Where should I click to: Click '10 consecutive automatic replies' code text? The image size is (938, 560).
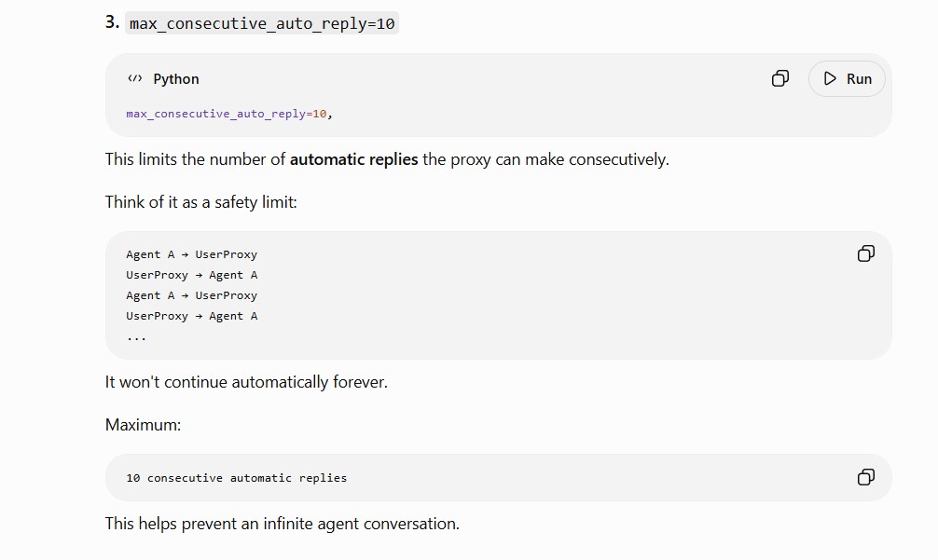(236, 478)
